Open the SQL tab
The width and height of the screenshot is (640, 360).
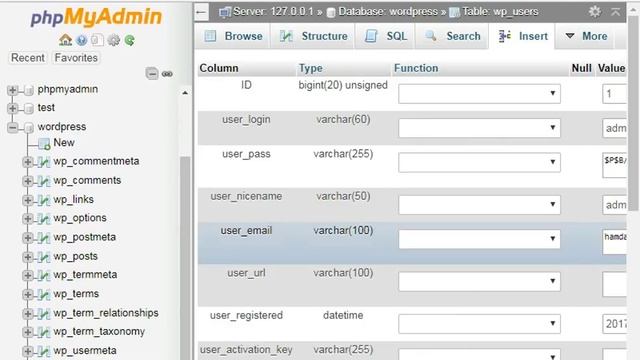pos(386,36)
